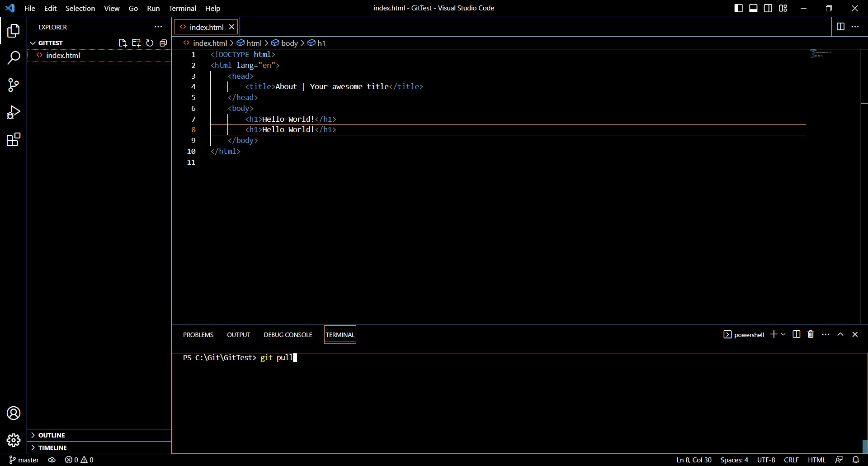Open the Help menu
This screenshot has width=868, height=466.
pyautogui.click(x=212, y=8)
